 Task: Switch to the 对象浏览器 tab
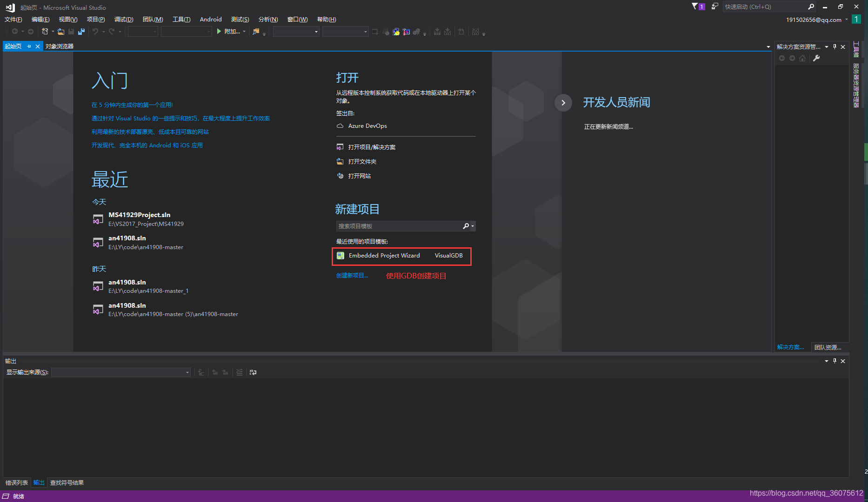pyautogui.click(x=60, y=46)
